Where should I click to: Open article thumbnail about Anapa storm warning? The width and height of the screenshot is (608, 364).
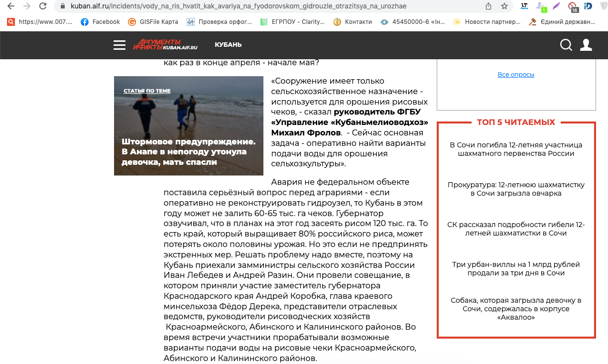click(x=188, y=125)
